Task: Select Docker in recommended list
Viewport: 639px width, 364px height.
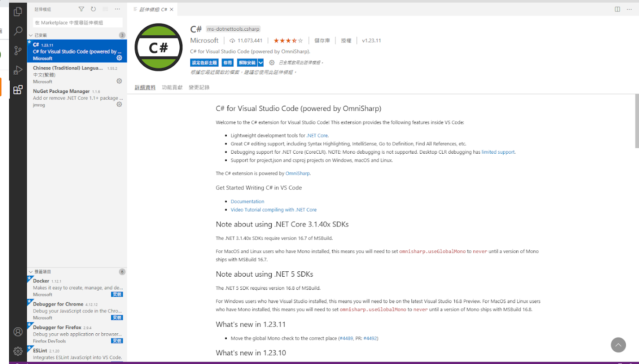Action: point(77,287)
